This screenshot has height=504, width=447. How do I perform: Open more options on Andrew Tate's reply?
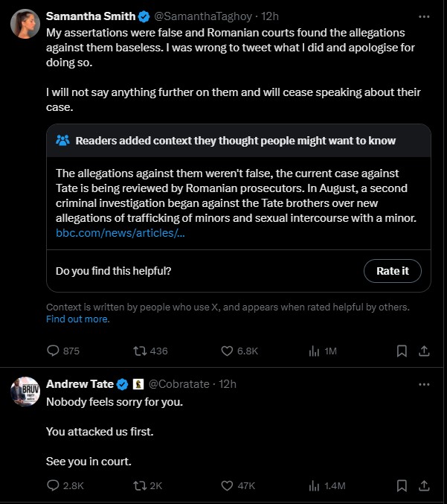424,384
